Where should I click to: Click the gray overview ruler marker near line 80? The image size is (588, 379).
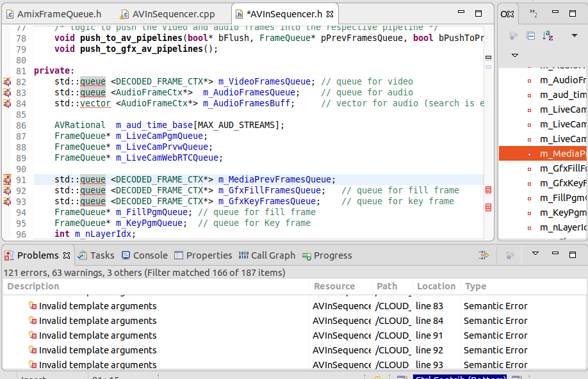tap(488, 58)
